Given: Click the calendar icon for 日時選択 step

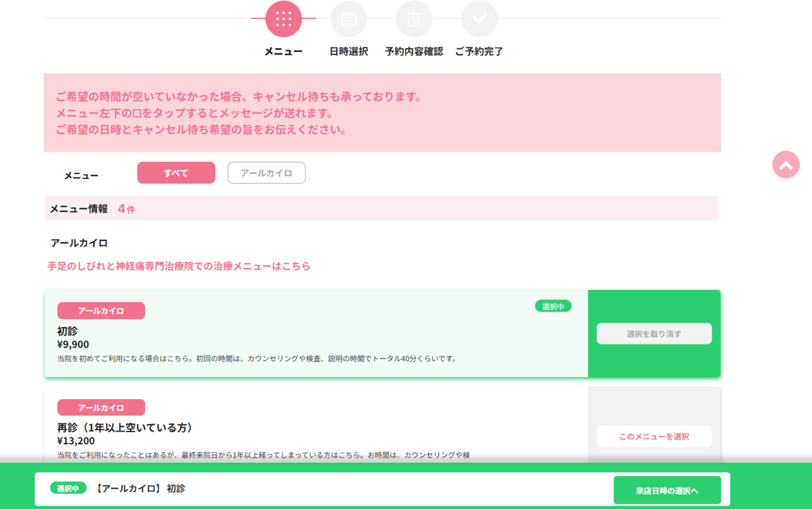Looking at the screenshot, I should 349,19.
